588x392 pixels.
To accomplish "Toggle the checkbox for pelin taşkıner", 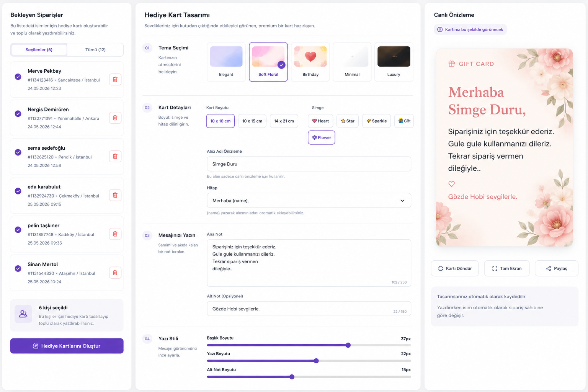I will [x=18, y=230].
